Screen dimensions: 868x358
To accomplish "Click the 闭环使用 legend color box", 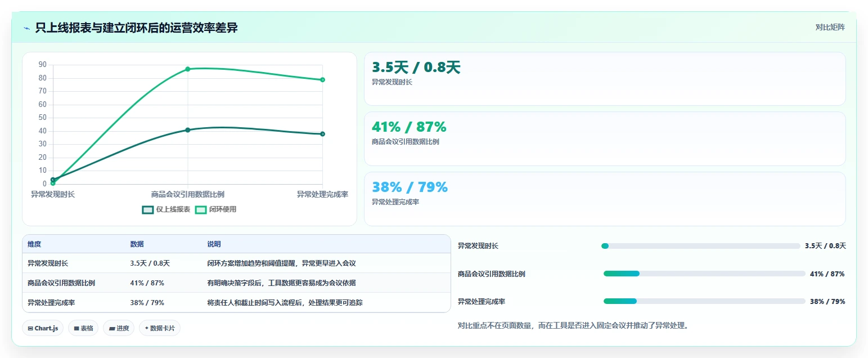I will (x=201, y=209).
